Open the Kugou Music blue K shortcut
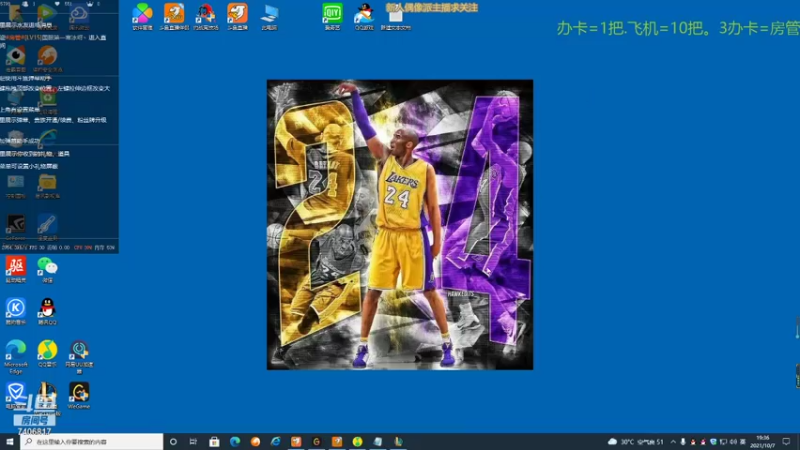Screen dimensions: 800x450 pos(16,312)
